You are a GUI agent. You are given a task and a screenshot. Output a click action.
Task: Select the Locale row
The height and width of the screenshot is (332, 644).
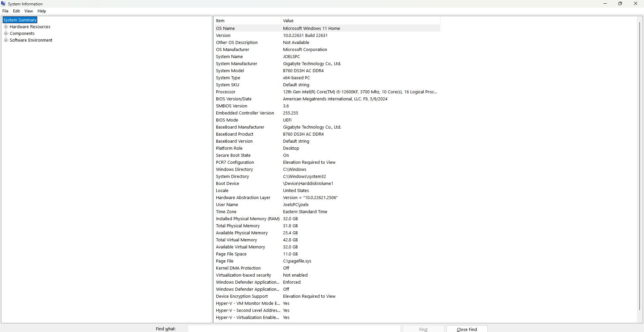pyautogui.click(x=327, y=191)
